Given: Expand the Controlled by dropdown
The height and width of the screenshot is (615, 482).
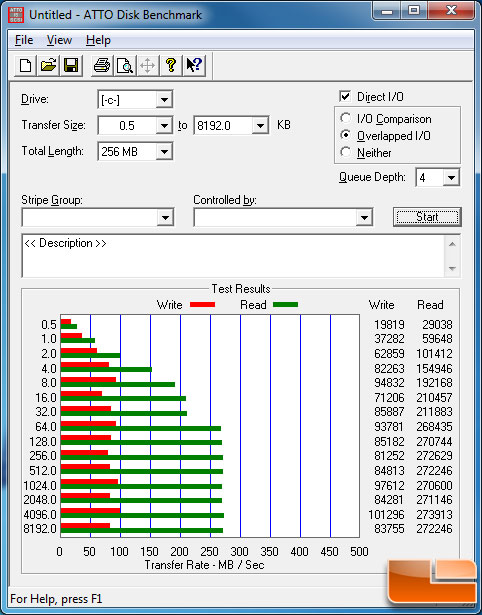Looking at the screenshot, I should pyautogui.click(x=364, y=218).
